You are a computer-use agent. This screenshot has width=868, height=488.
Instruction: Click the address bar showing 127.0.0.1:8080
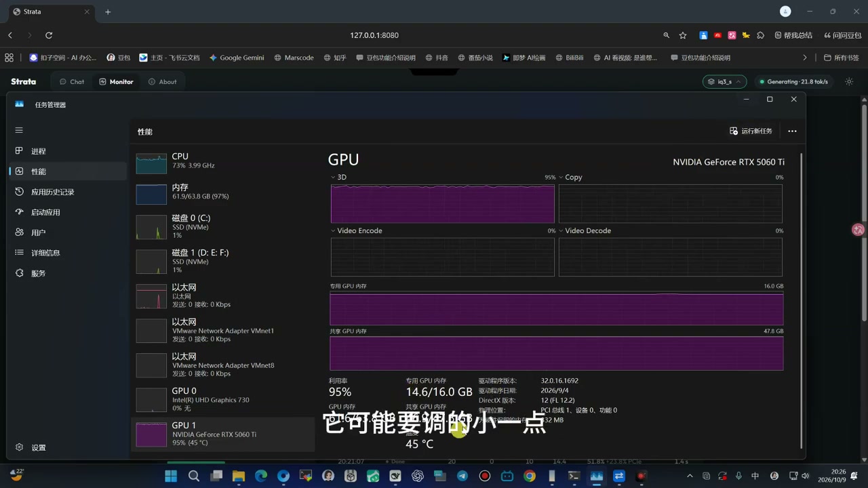(x=374, y=35)
